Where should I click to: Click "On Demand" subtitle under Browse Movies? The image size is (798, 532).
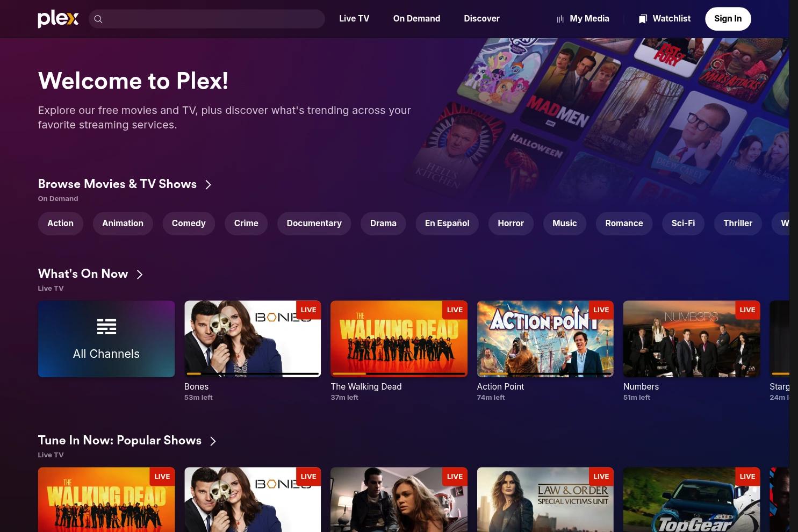pyautogui.click(x=58, y=199)
